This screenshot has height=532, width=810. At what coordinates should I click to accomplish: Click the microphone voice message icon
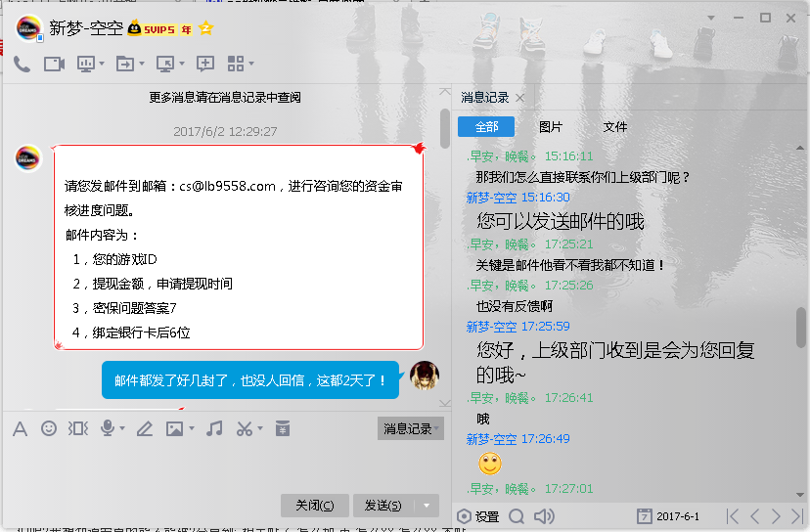(x=108, y=428)
